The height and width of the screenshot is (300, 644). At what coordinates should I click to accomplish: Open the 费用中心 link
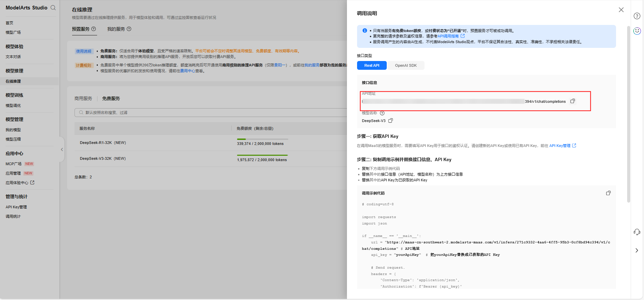pos(187,71)
